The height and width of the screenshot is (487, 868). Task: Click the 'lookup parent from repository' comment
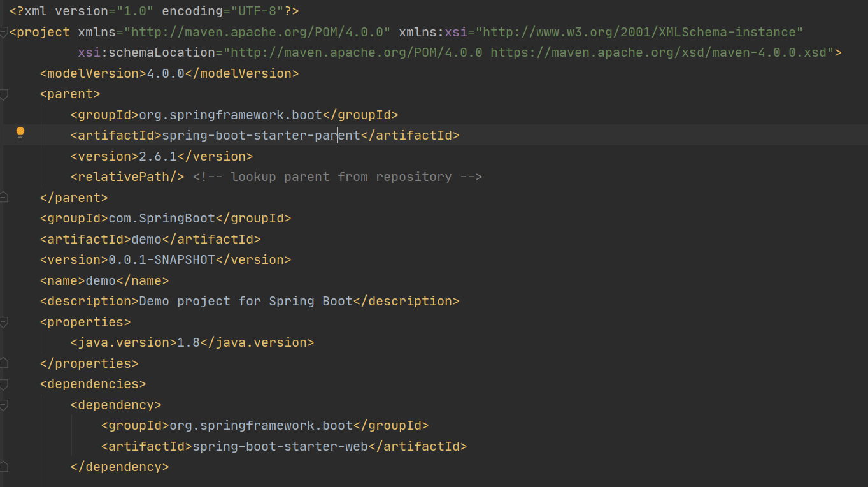coord(338,177)
